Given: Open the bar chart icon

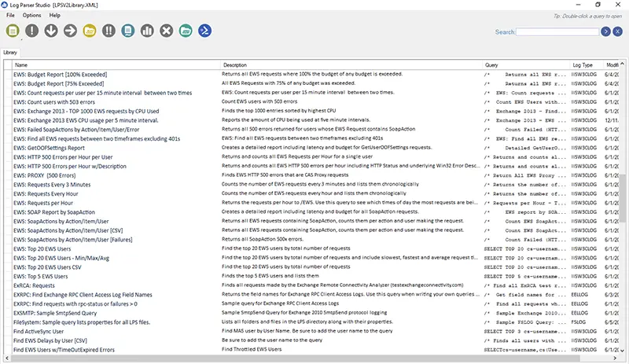Looking at the screenshot, I should click(147, 31).
